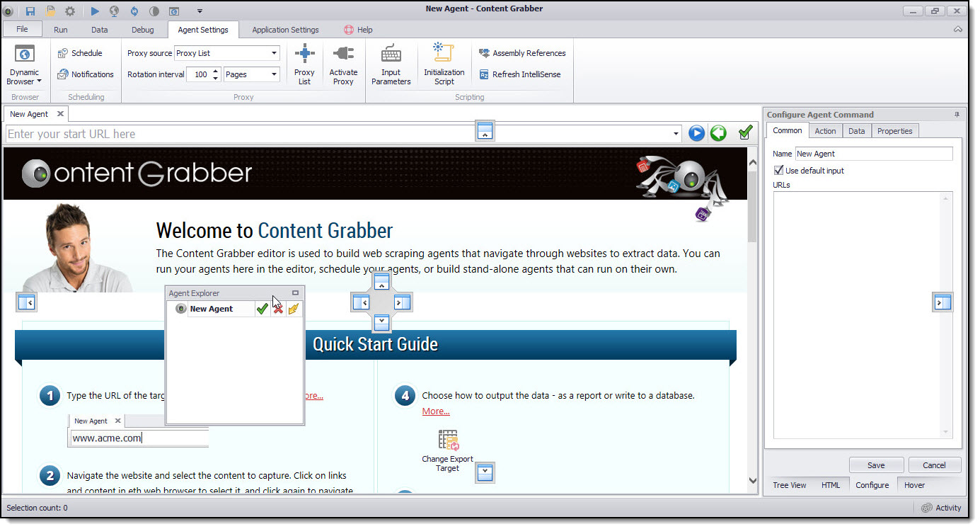Click the gear settings icon in title bar
Screen dimensions: 980x529
70,11
